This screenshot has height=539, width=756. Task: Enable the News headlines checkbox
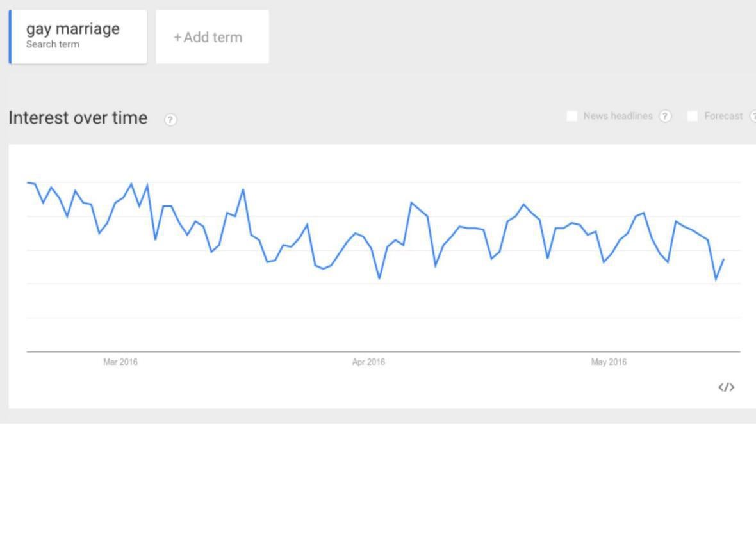(x=572, y=116)
